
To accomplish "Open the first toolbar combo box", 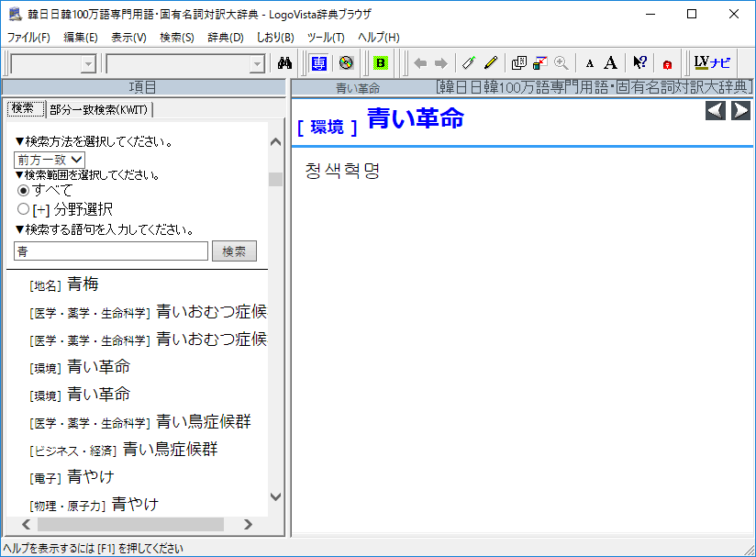I will click(x=88, y=63).
